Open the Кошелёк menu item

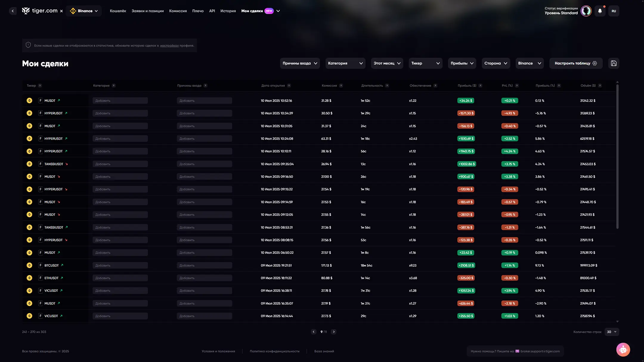(118, 11)
